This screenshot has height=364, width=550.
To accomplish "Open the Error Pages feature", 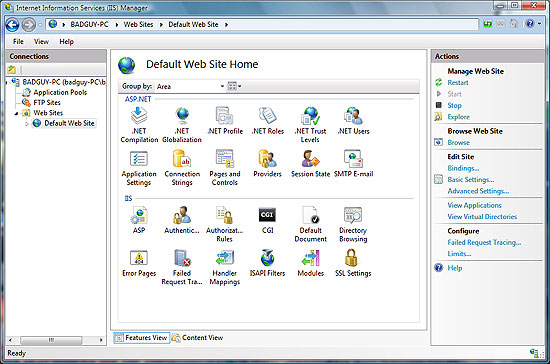I will click(139, 263).
